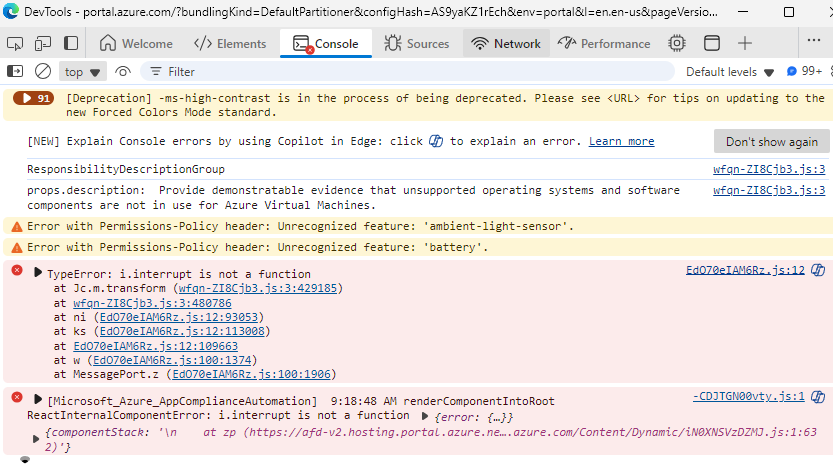Open -CDJTGN00vty.js:1 source link
The width and height of the screenshot is (833, 464).
[x=749, y=396]
